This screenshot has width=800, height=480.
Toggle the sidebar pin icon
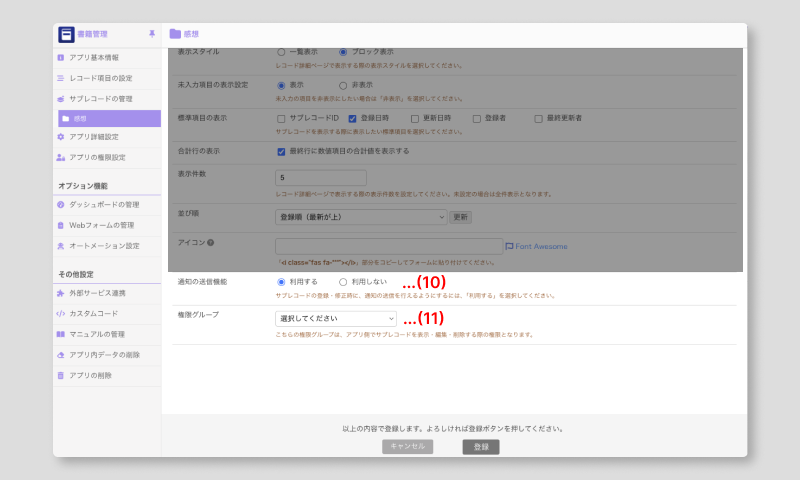coord(152,34)
